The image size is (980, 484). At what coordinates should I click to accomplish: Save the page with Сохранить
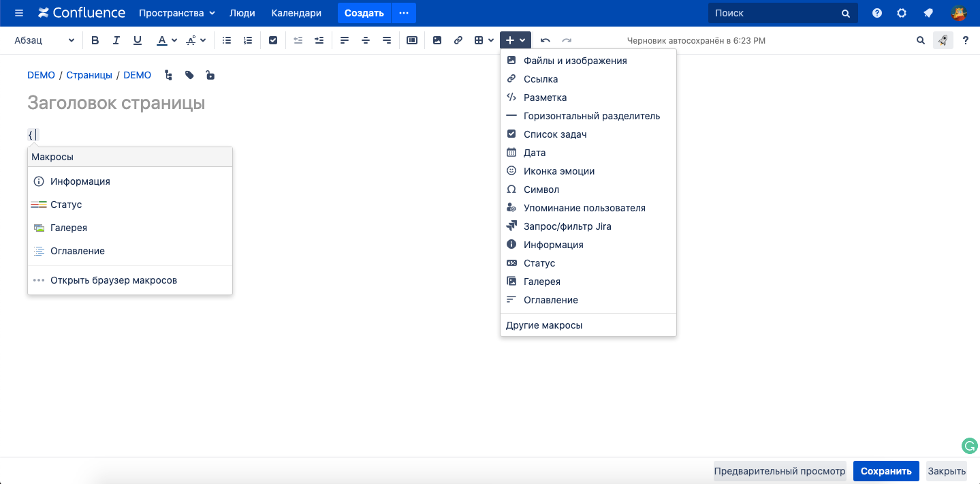pyautogui.click(x=886, y=471)
